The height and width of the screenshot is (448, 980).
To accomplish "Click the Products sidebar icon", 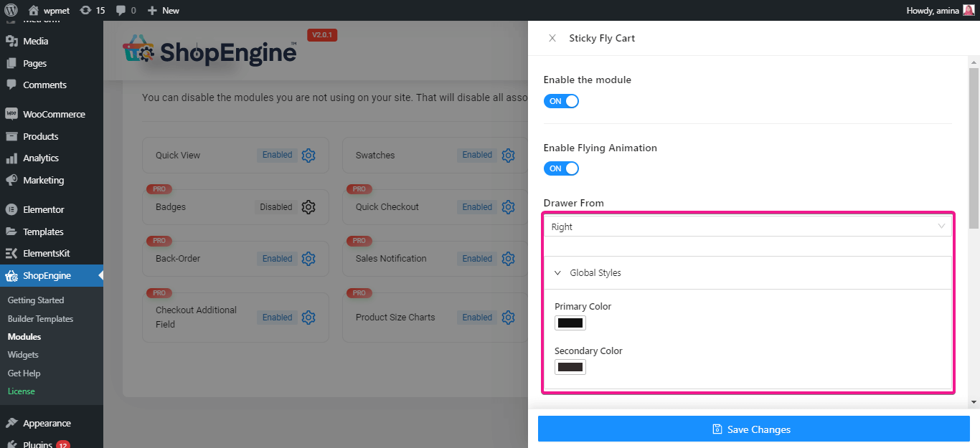I will pyautogui.click(x=11, y=136).
